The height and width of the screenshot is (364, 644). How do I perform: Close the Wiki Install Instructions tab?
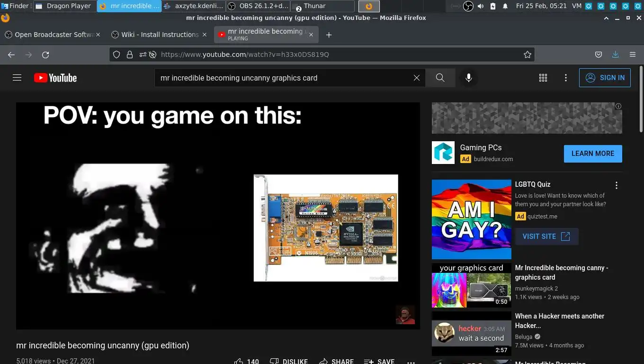click(x=205, y=35)
